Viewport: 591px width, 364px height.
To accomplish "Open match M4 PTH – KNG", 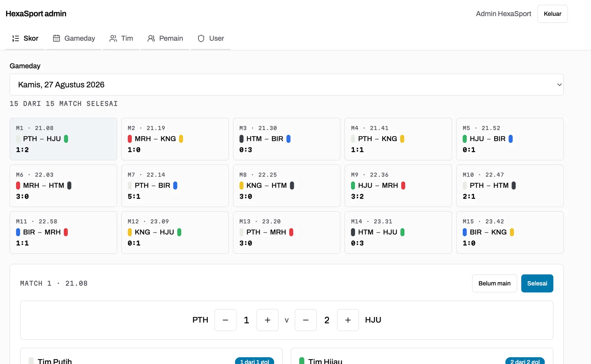I will click(398, 139).
